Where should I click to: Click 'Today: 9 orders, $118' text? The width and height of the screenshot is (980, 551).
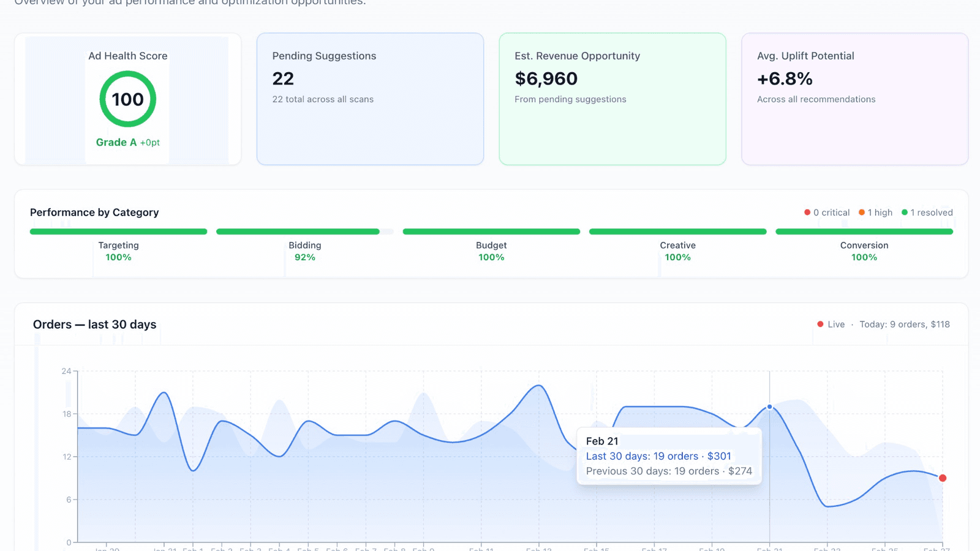click(x=905, y=324)
